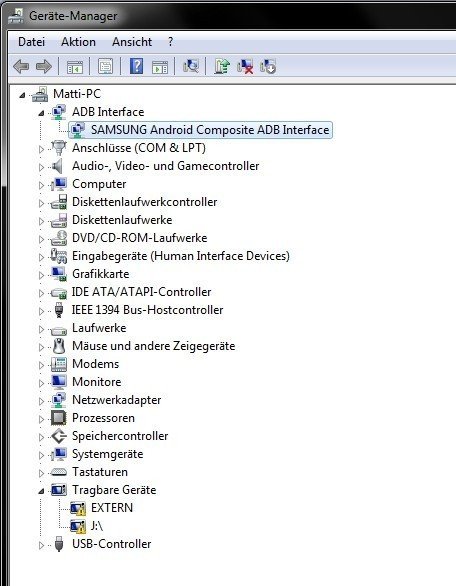The height and width of the screenshot is (586, 456).
Task: Open the Ansicht menu
Action: point(132,42)
